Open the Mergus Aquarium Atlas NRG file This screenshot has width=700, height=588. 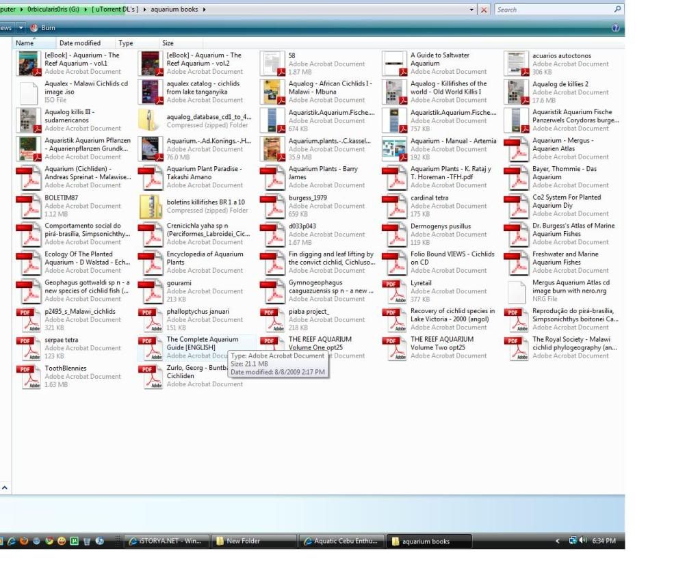tap(571, 286)
